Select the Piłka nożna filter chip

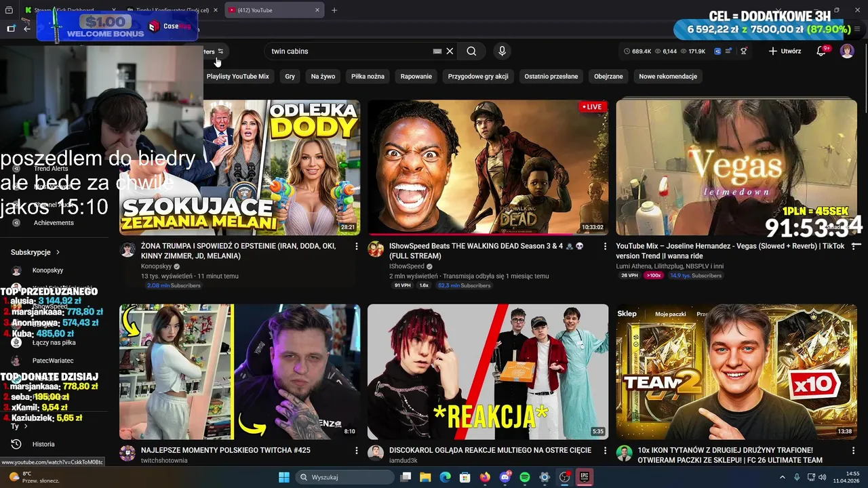pyautogui.click(x=368, y=77)
